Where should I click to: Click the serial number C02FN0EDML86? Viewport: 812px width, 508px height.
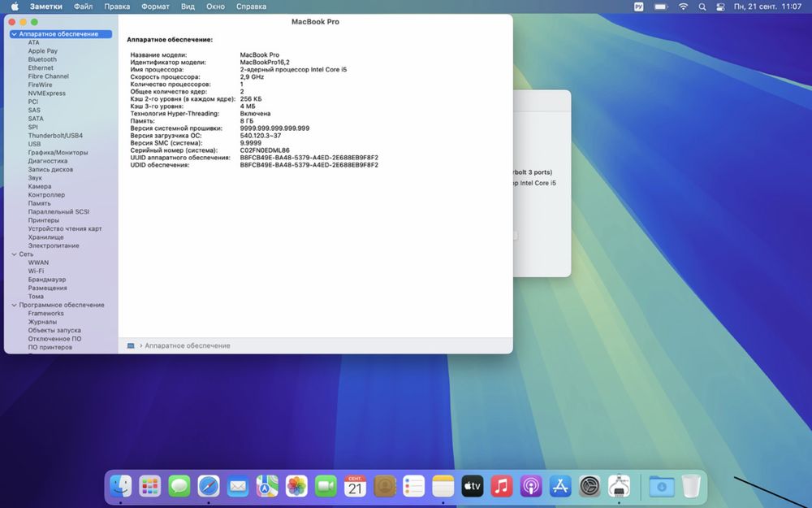(265, 150)
